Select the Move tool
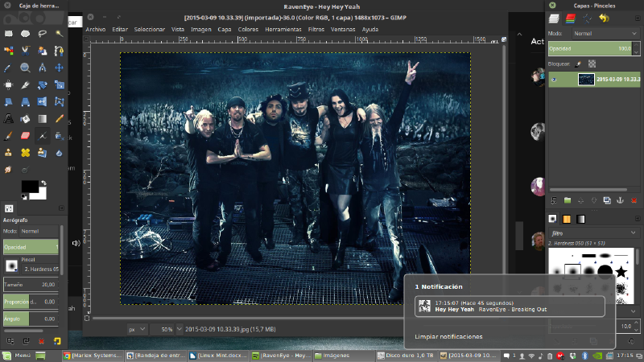The height and width of the screenshot is (362, 644). 59,68
